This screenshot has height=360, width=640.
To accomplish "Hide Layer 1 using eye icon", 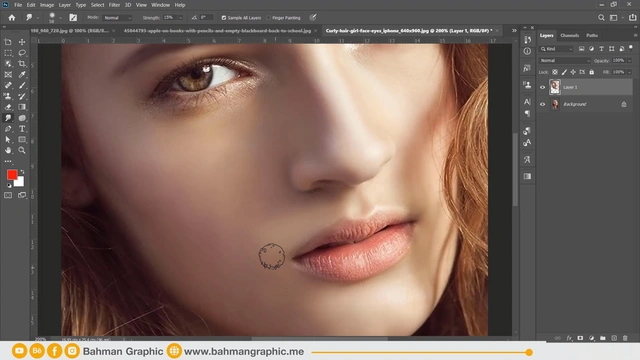I will click(x=542, y=87).
